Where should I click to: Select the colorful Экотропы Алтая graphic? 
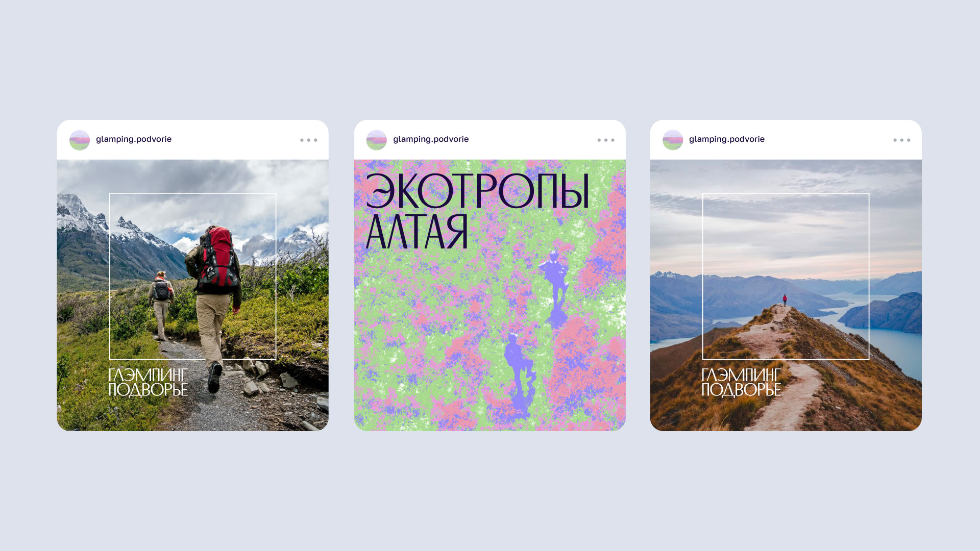490,295
